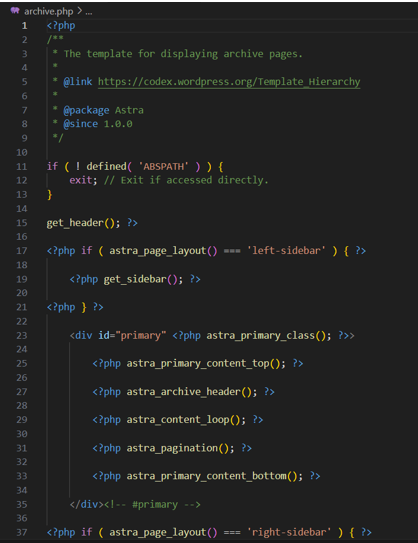The height and width of the screenshot is (543, 418).
Task: Click the 'ABSPATH' string on line 11
Action: (x=164, y=167)
